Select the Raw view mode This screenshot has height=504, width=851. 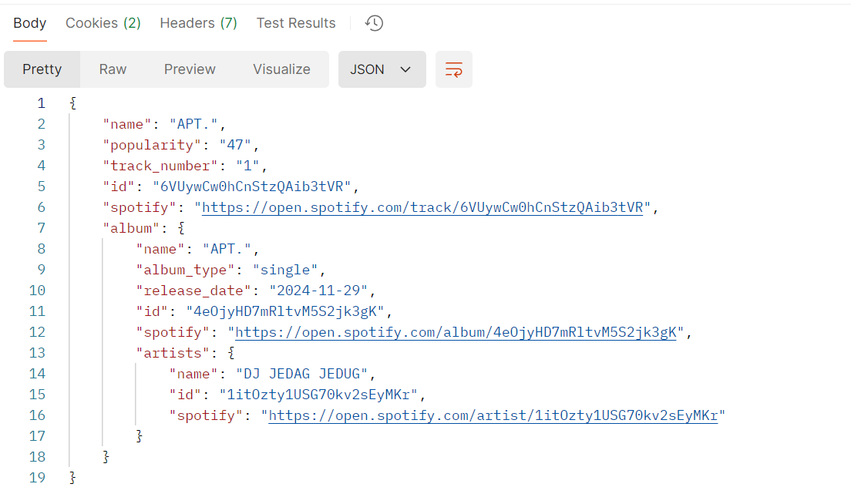pyautogui.click(x=113, y=69)
